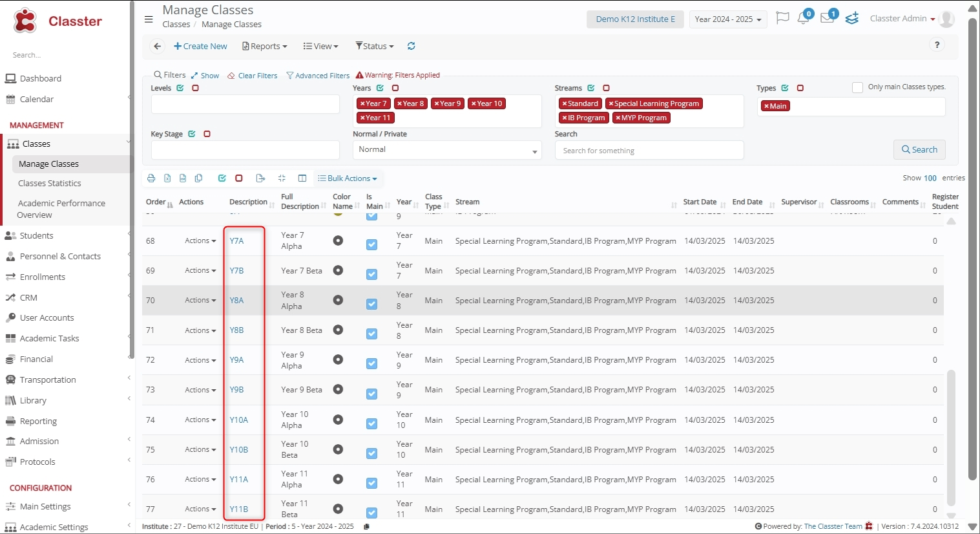Click the print icon in table toolbar
980x534 pixels.
point(151,178)
